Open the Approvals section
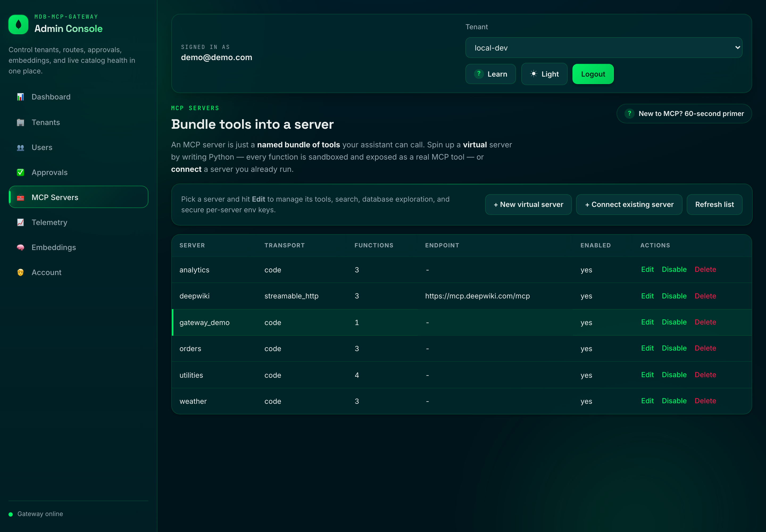Screen dimensions: 766x532 78,172
